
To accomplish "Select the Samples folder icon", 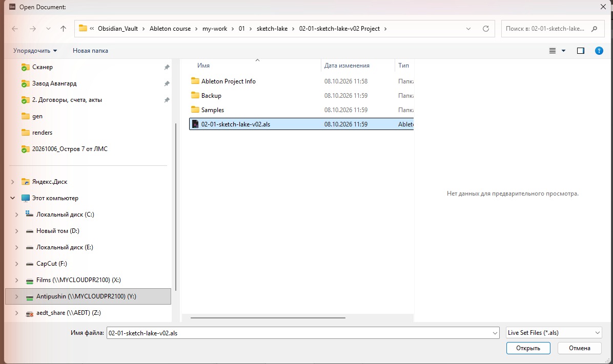I will tap(195, 110).
